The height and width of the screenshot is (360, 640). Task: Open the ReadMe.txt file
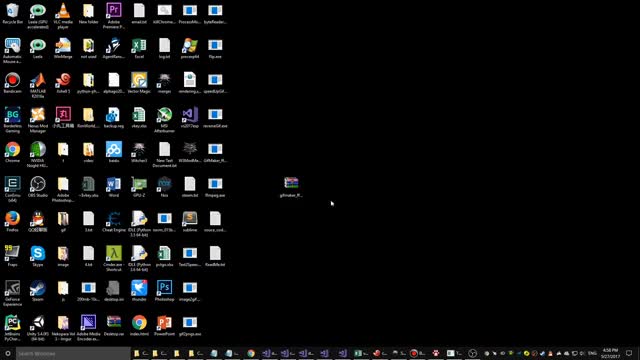click(215, 256)
